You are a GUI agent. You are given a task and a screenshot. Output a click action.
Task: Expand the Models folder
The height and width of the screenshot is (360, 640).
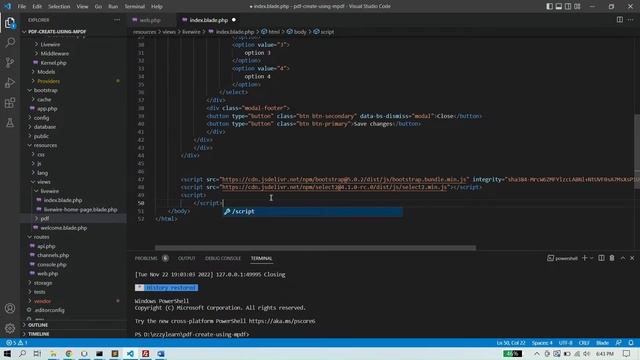[46, 72]
